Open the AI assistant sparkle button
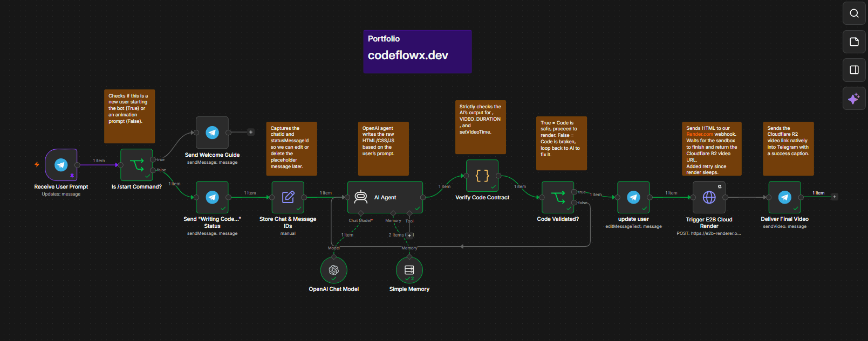 pyautogui.click(x=854, y=99)
